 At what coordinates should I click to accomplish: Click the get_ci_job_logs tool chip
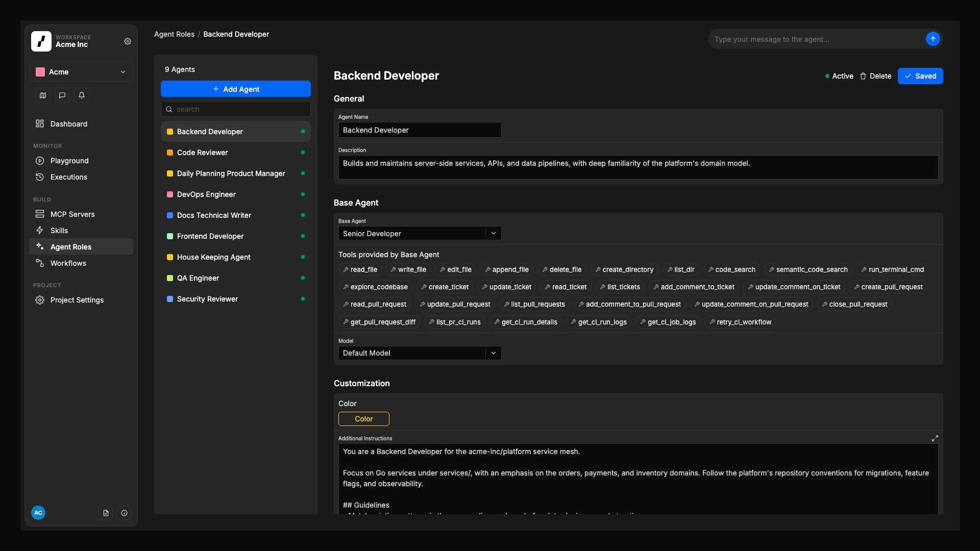tap(668, 322)
